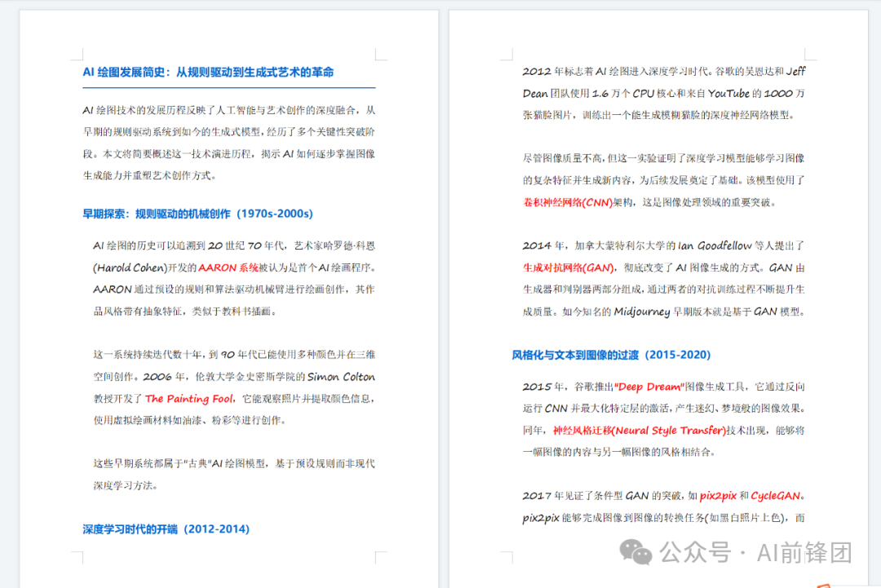Click the name "(Harold Cohen)"
Viewport: 881px width, 588px height.
[131, 267]
